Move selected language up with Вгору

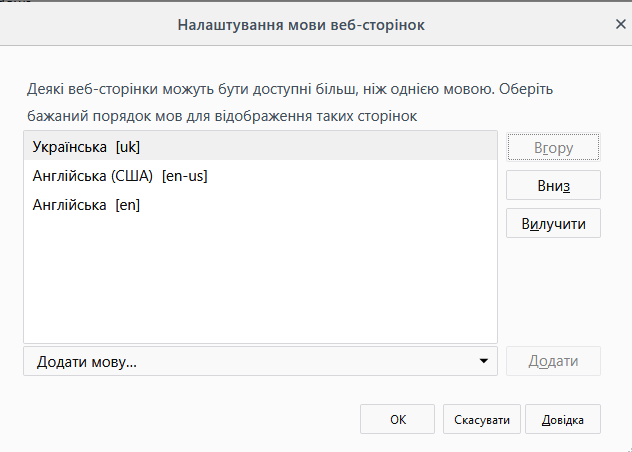pyautogui.click(x=553, y=147)
